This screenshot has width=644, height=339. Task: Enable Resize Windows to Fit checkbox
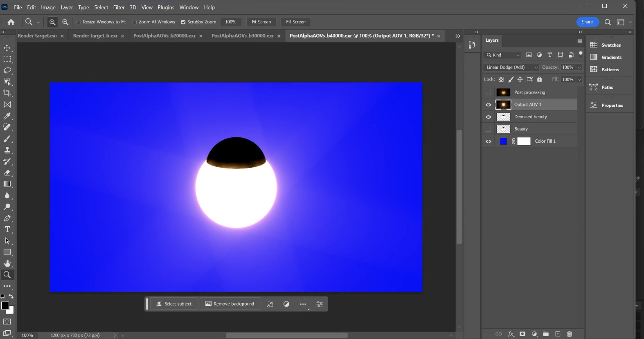click(x=79, y=22)
